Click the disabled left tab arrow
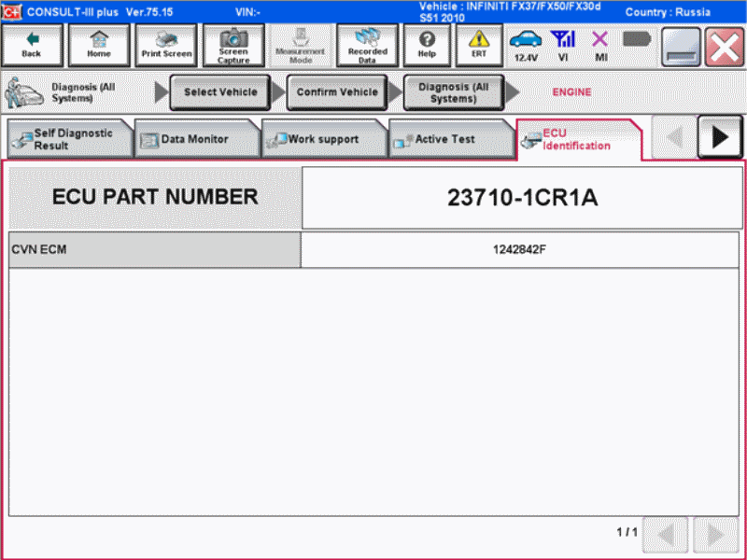 673,137
